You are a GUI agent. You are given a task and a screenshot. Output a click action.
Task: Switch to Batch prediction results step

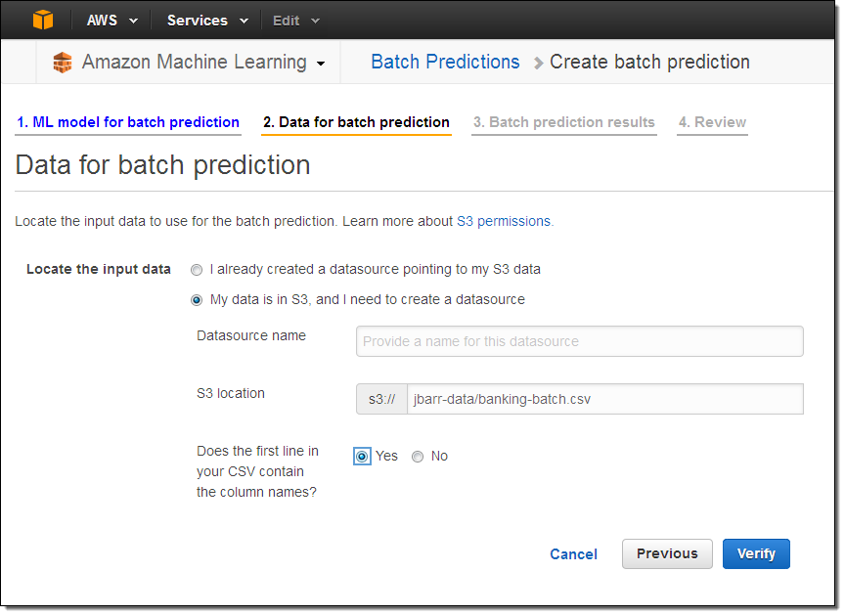pyautogui.click(x=563, y=122)
